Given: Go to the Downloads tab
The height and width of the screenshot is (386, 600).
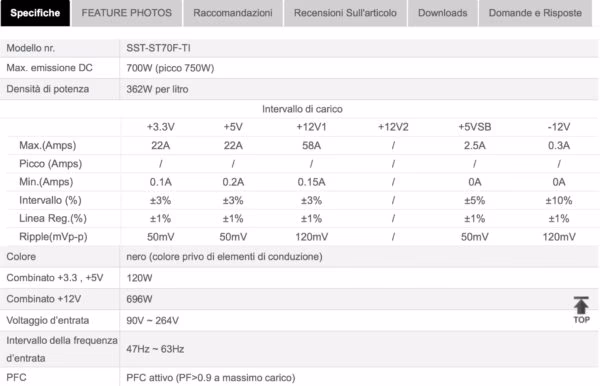Looking at the screenshot, I should point(442,13).
